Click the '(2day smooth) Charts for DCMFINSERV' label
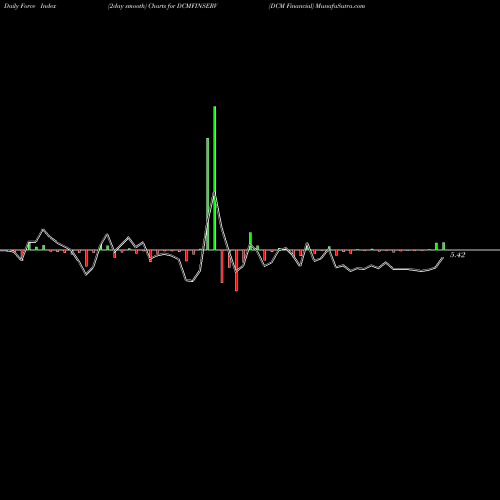The width and height of the screenshot is (500, 500). (x=162, y=6)
